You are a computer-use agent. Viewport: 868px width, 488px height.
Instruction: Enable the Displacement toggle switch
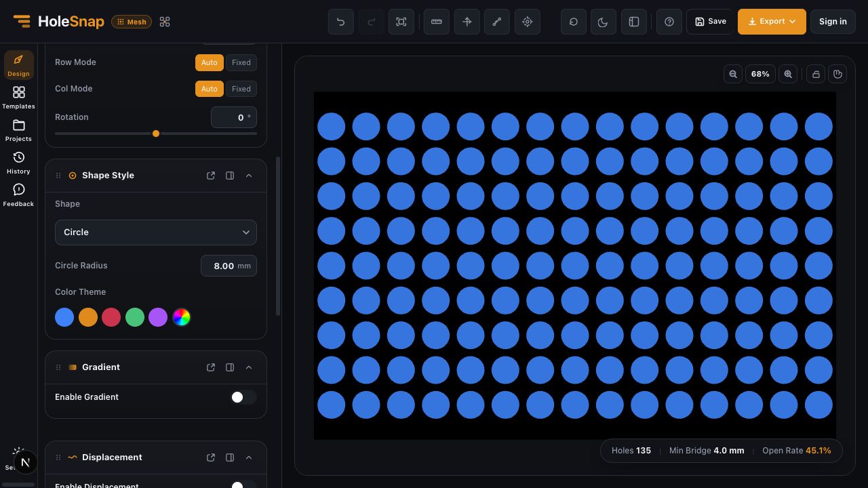point(243,485)
